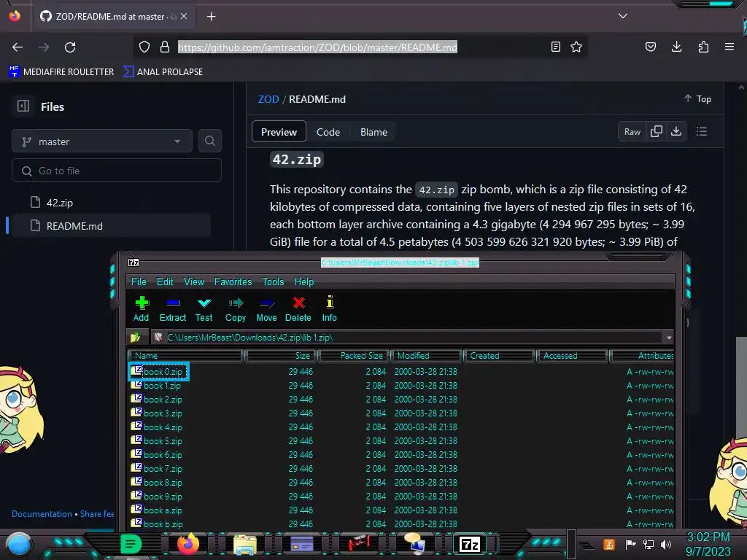The image size is (747, 560).
Task: Open the 7-Zip Edit menu
Action: pyautogui.click(x=165, y=282)
